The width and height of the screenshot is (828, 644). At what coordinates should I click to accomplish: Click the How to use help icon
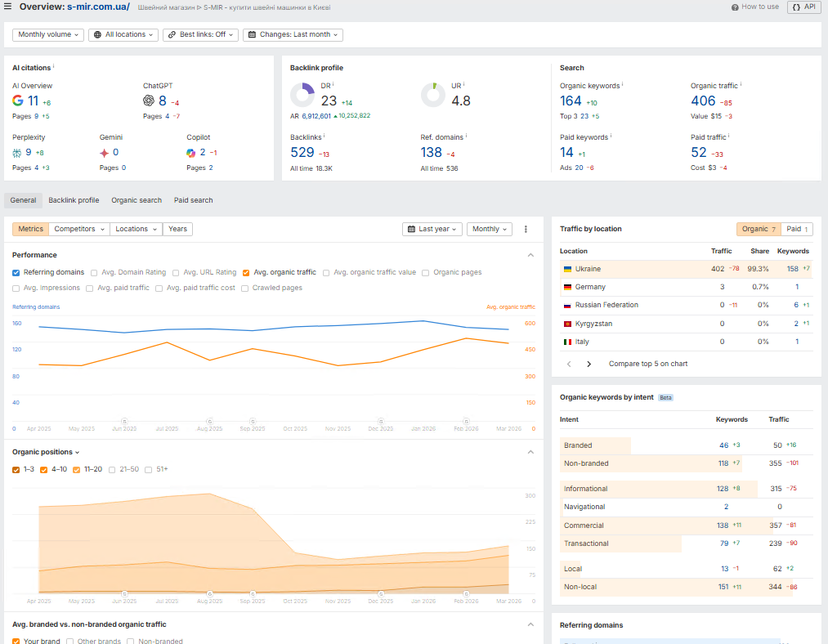tap(736, 7)
